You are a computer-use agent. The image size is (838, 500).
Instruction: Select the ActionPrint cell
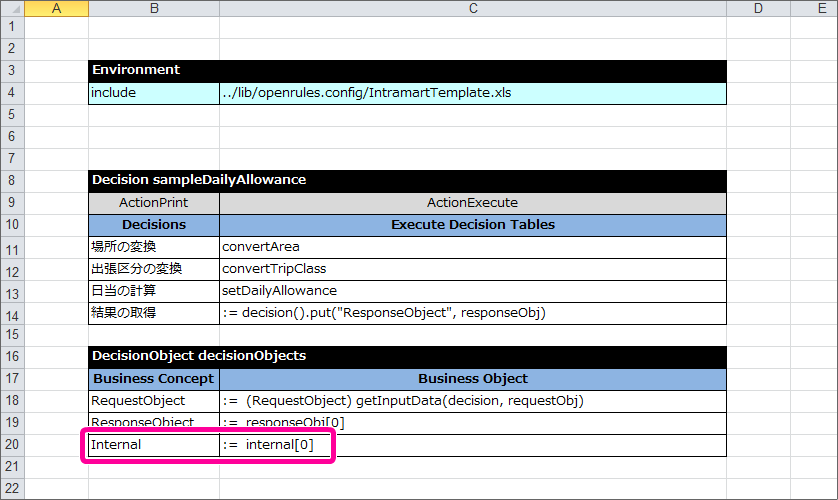154,203
